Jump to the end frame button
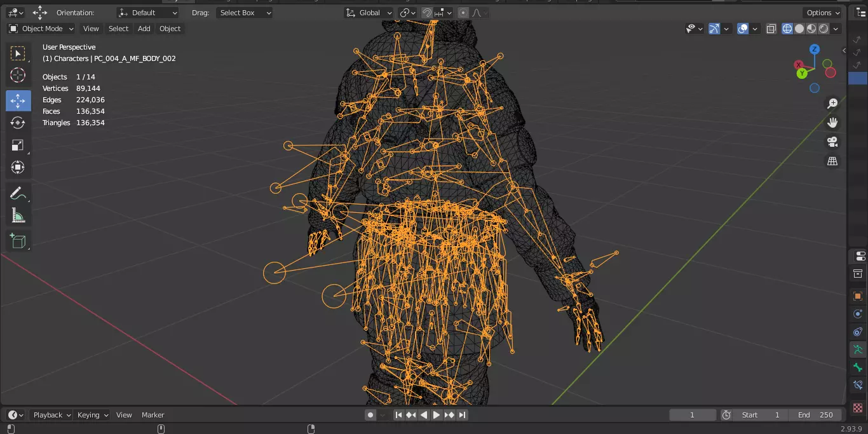 pyautogui.click(x=463, y=415)
